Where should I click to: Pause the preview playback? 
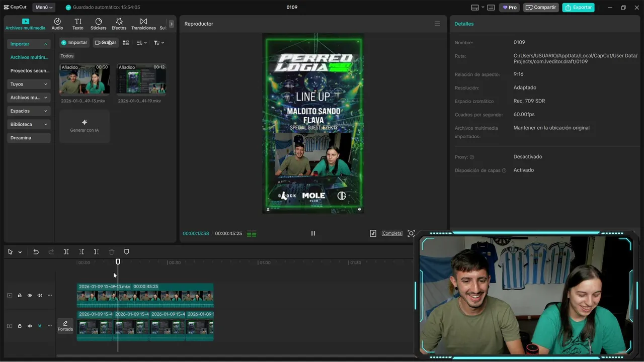click(x=313, y=233)
